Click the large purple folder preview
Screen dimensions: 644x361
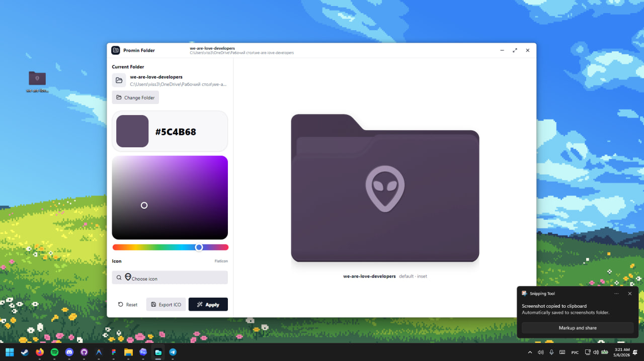point(385,188)
